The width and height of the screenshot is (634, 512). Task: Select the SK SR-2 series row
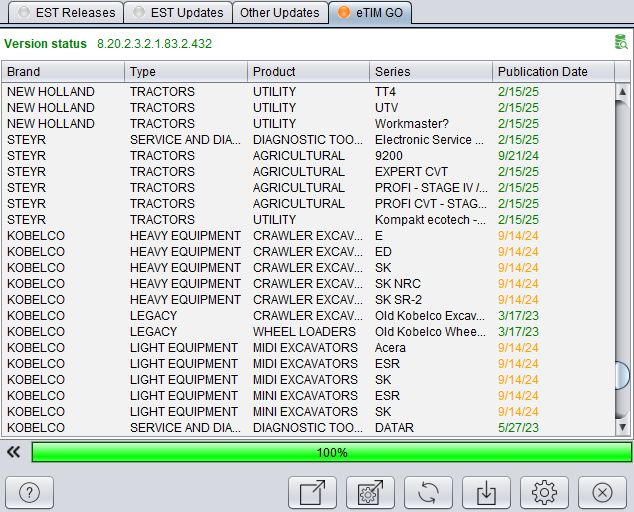pos(308,299)
